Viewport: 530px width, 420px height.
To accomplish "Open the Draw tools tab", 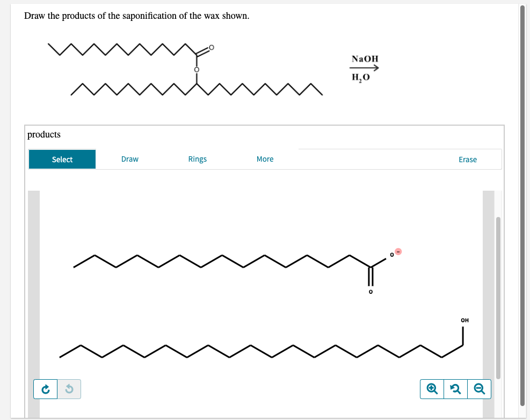I will click(x=129, y=159).
